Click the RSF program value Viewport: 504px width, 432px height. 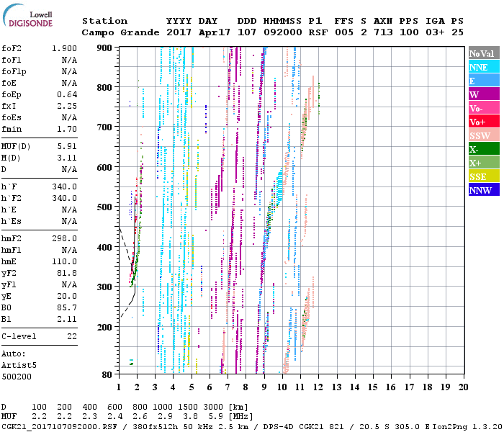[x=318, y=32]
